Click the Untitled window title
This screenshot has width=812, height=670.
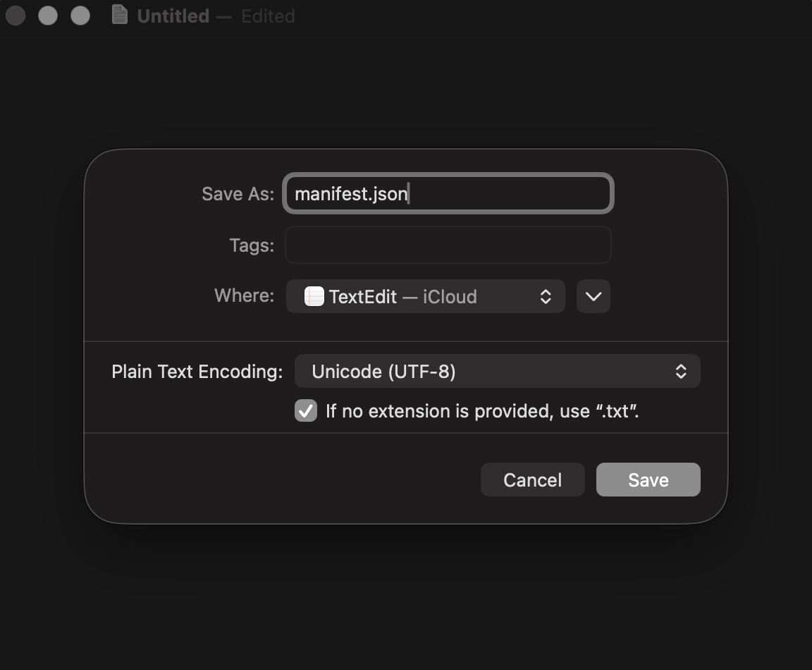pos(173,16)
